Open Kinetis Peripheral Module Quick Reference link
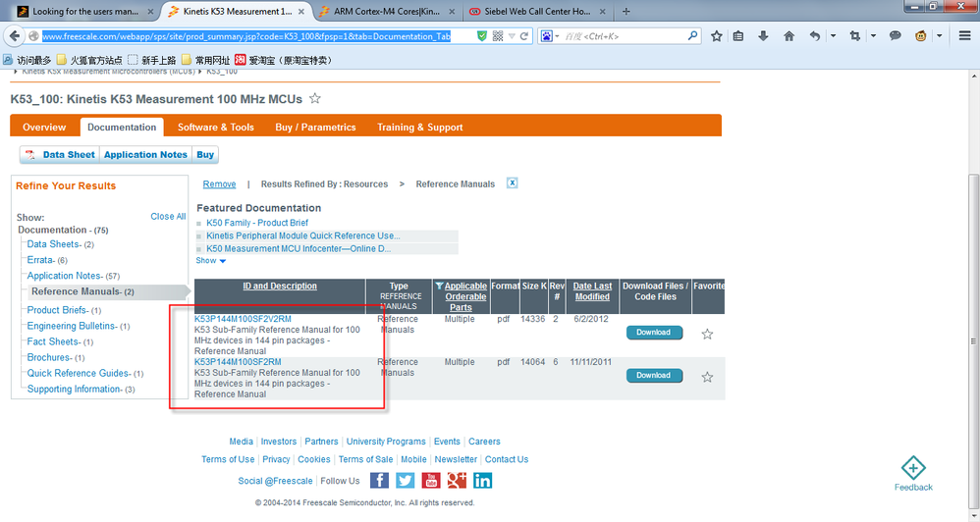The image size is (980, 522). click(x=303, y=236)
